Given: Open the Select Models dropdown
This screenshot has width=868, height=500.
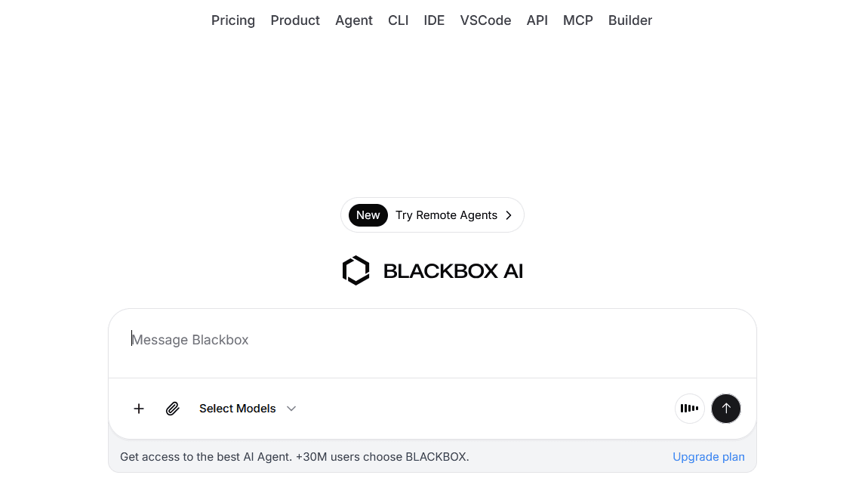Looking at the screenshot, I should point(237,409).
